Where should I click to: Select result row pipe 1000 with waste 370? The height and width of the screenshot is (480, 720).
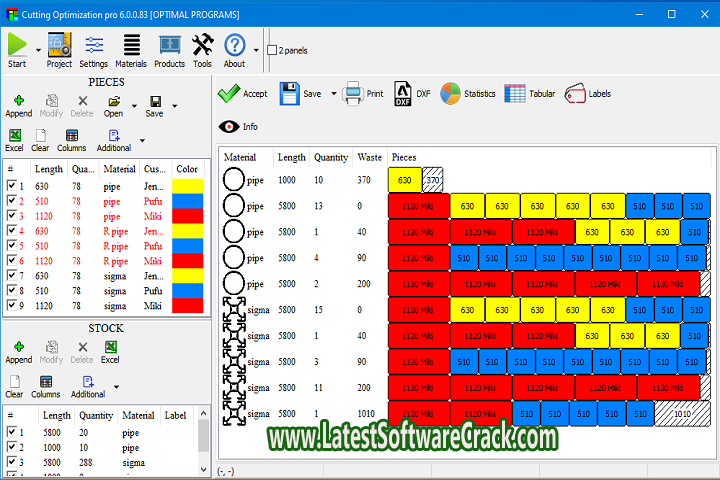click(467, 180)
